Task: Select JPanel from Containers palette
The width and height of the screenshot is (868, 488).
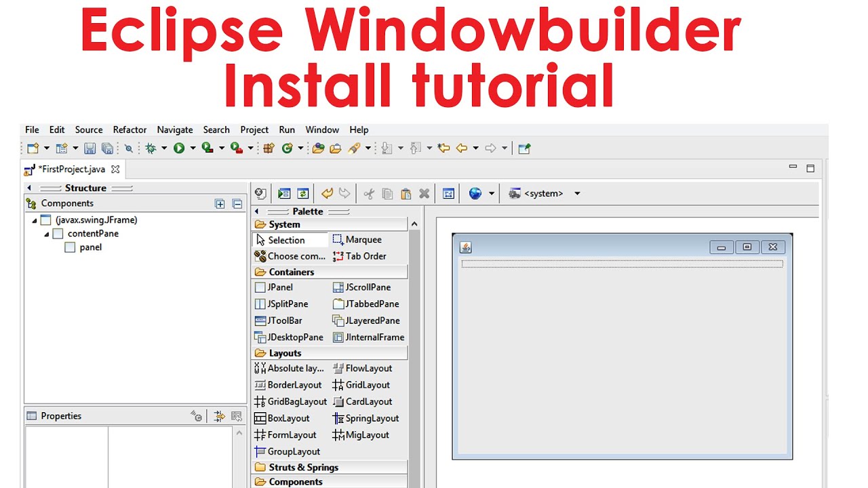Action: coord(273,287)
